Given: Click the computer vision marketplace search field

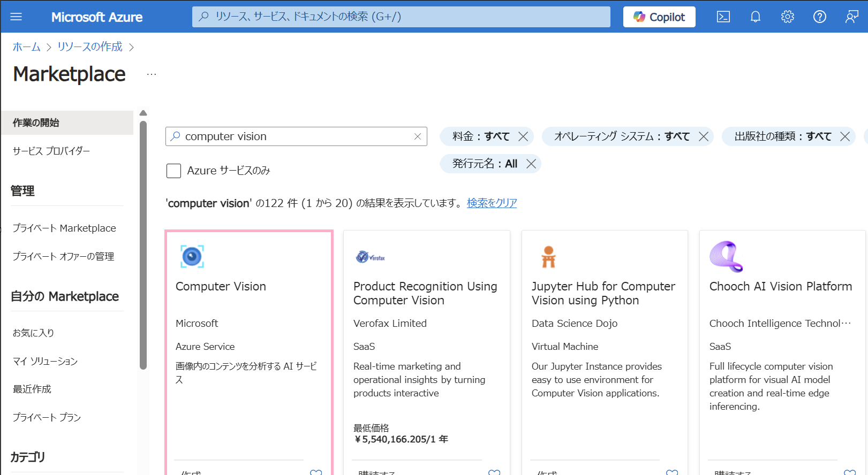Looking at the screenshot, I should [x=296, y=136].
